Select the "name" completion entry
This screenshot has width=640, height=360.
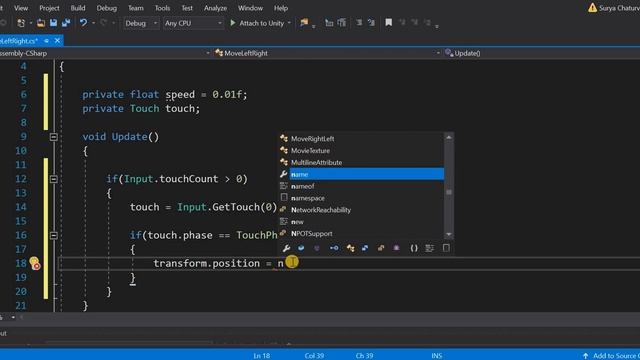coord(367,174)
